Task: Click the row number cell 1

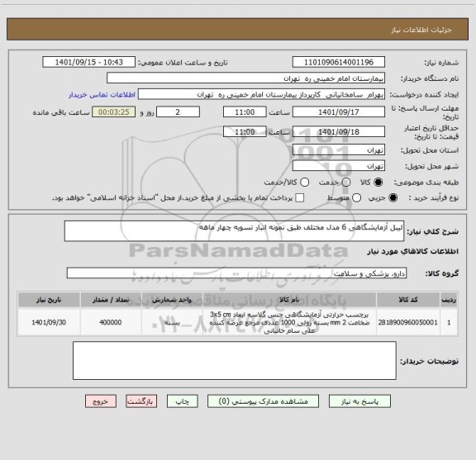Action: tap(449, 322)
